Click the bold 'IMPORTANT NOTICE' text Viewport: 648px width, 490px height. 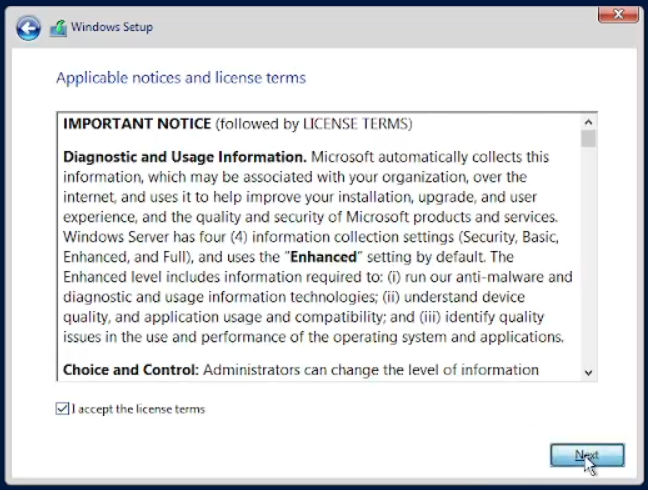click(137, 124)
